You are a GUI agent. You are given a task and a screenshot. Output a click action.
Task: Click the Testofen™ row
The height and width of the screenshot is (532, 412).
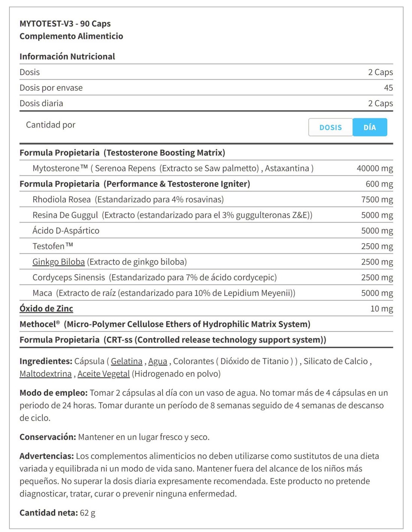click(x=206, y=246)
